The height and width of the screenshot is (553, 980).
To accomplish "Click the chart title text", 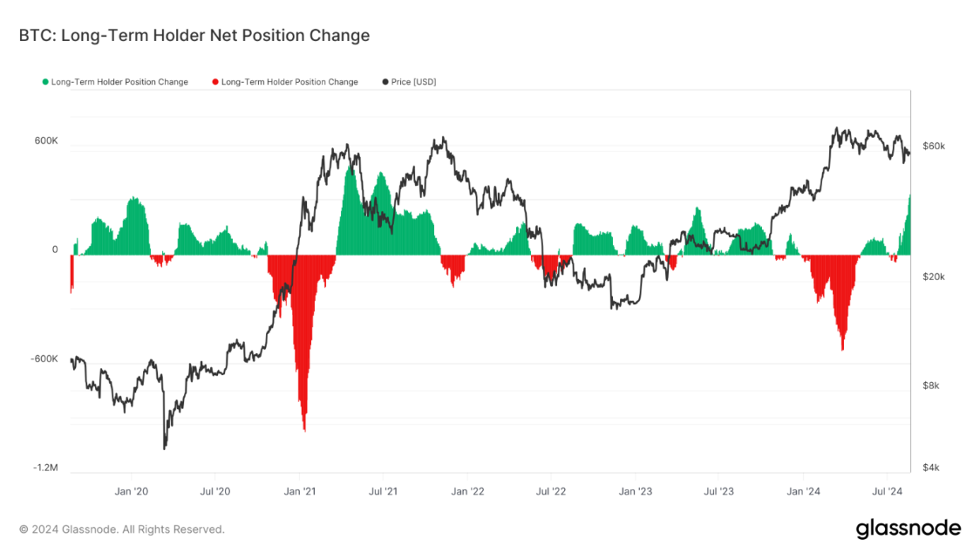I will pos(194,36).
